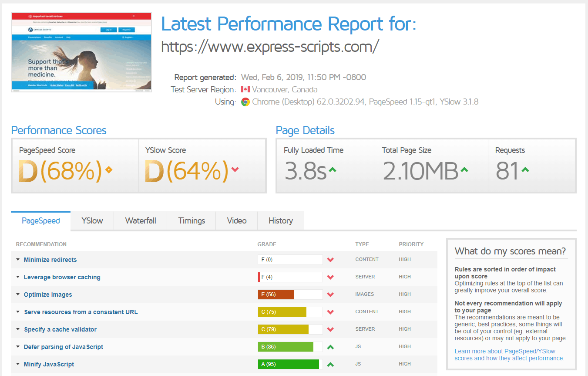Switch to the PageSpeed tab
Image resolution: width=588 pixels, height=376 pixels.
(41, 220)
